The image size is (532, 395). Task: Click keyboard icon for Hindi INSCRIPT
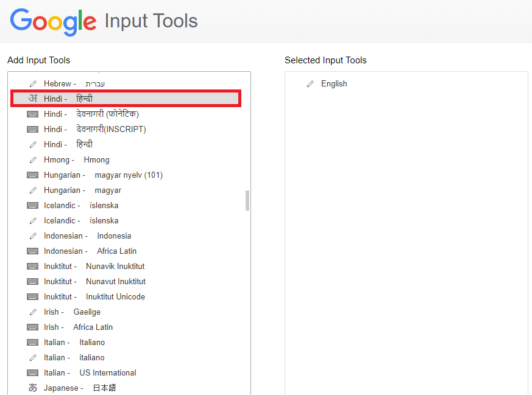(32, 130)
